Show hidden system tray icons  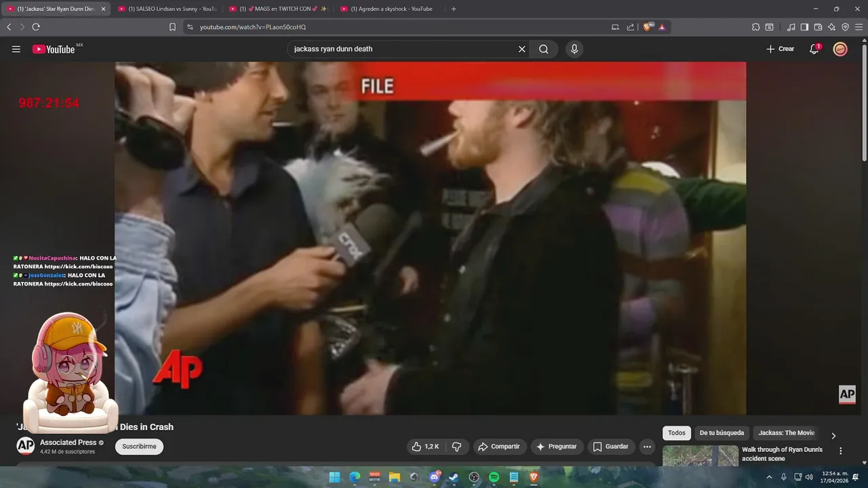tap(769, 477)
